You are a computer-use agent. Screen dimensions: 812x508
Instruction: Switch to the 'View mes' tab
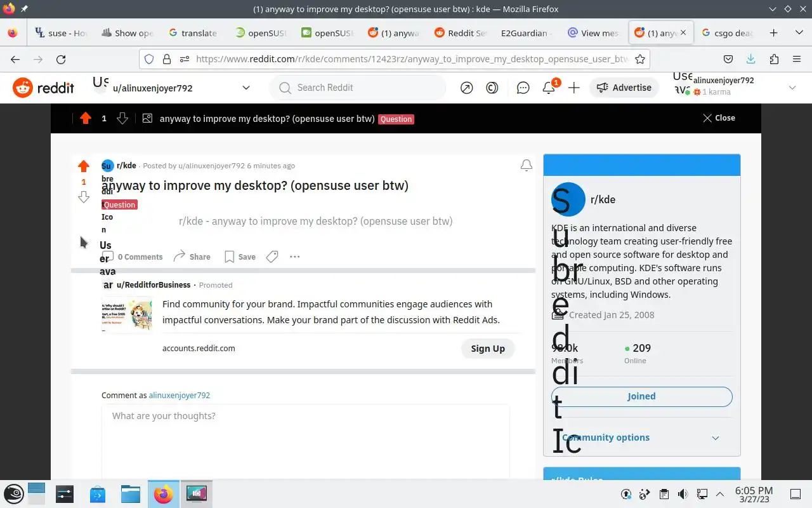593,33
